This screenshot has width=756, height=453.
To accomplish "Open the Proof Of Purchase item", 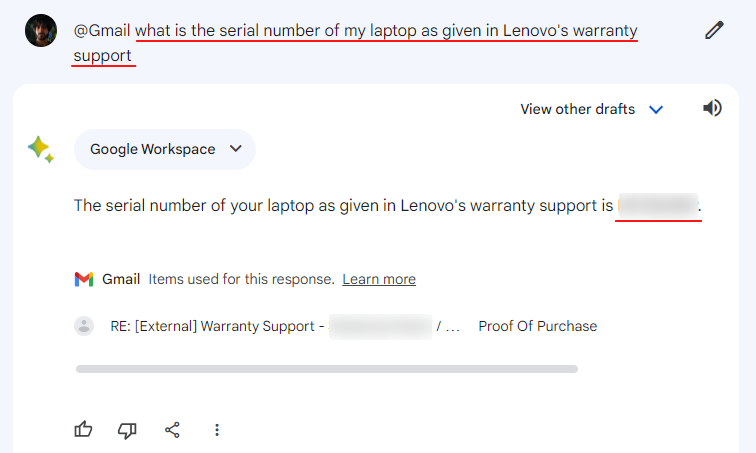I will (x=538, y=326).
